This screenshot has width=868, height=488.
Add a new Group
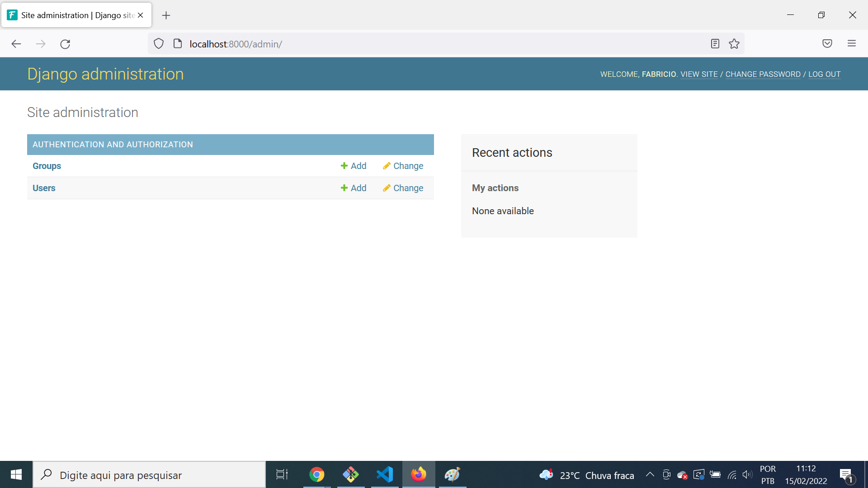(354, 166)
